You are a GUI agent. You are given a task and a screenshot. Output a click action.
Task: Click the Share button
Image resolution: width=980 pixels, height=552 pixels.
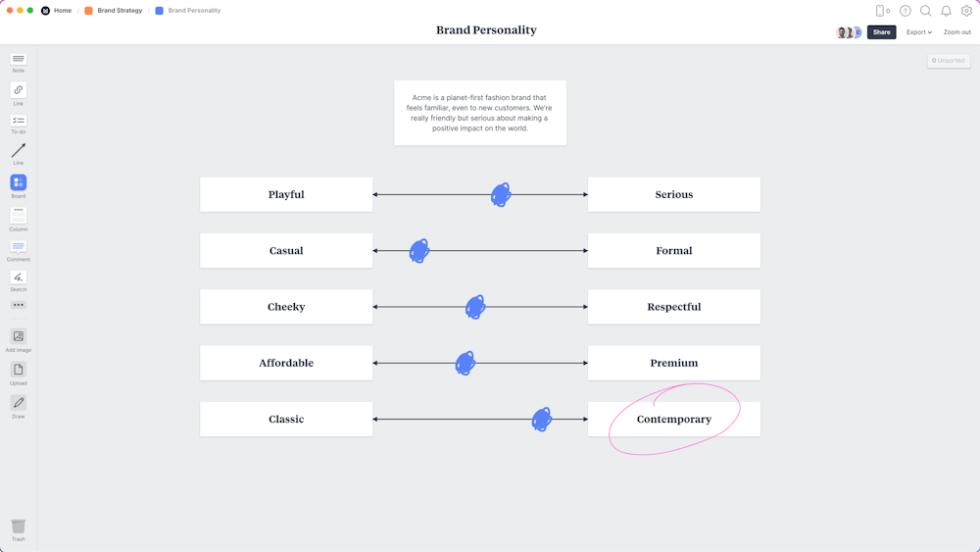click(x=881, y=32)
